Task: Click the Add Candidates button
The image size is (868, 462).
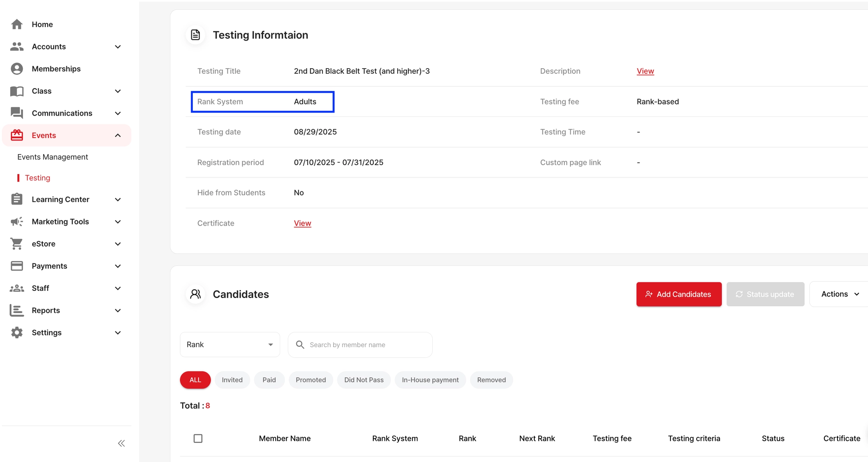Action: 679,294
